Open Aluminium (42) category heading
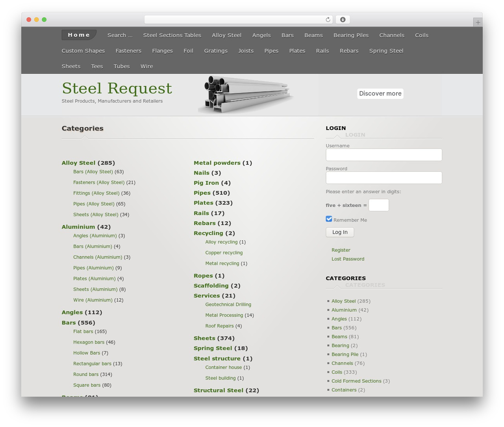Image resolution: width=504 pixels, height=427 pixels. tap(86, 227)
